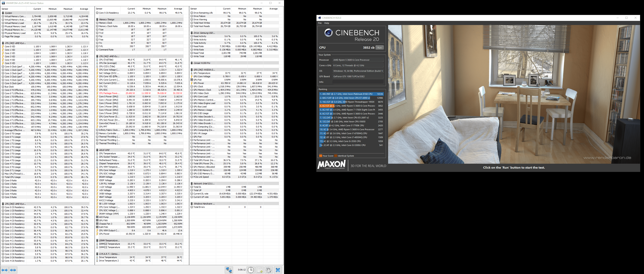Image resolution: width=644 pixels, height=274 pixels.
Task: Click the Drive Temperature thermometer icon
Action: (x=97, y=257)
